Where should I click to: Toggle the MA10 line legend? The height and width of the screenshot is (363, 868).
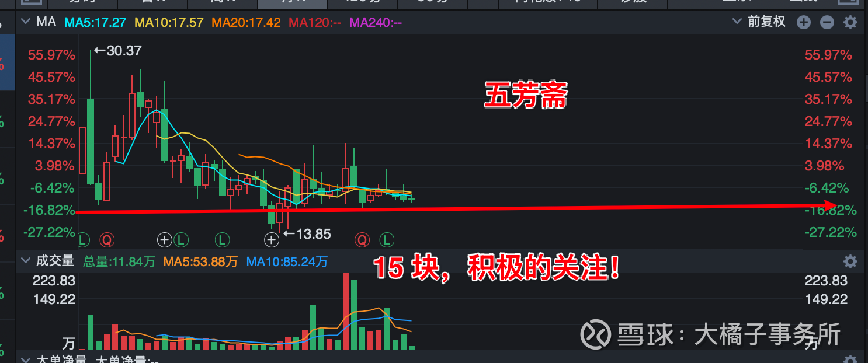169,23
